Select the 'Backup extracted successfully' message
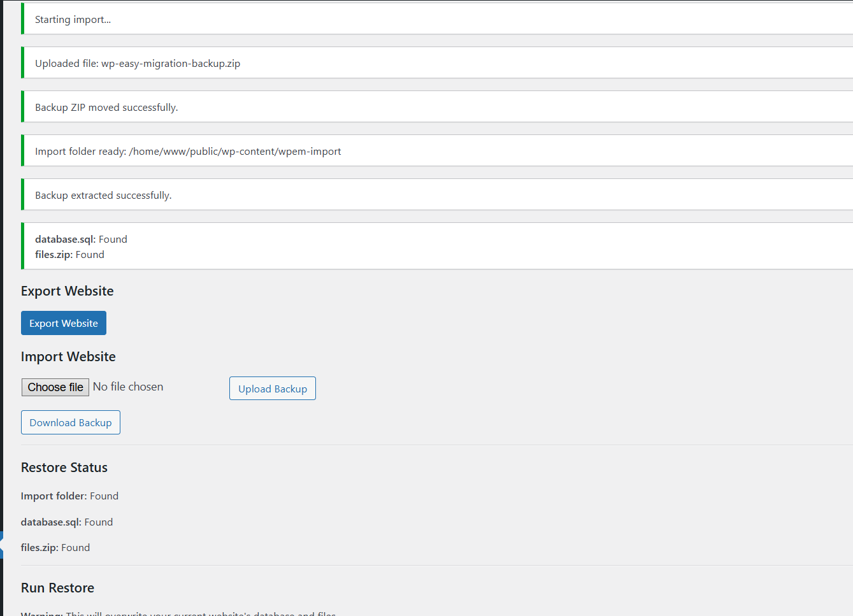Screen dimensions: 853x616 (103, 195)
